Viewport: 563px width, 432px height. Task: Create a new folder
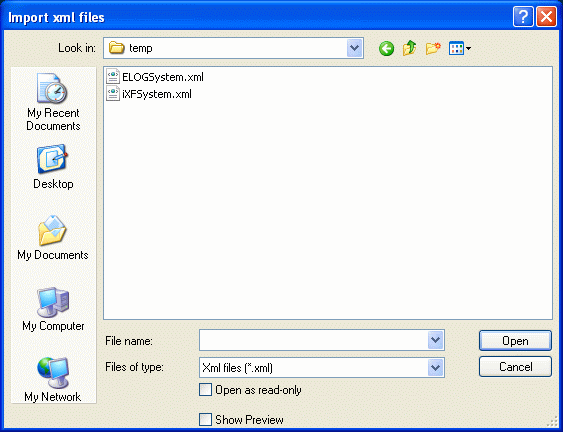point(433,48)
